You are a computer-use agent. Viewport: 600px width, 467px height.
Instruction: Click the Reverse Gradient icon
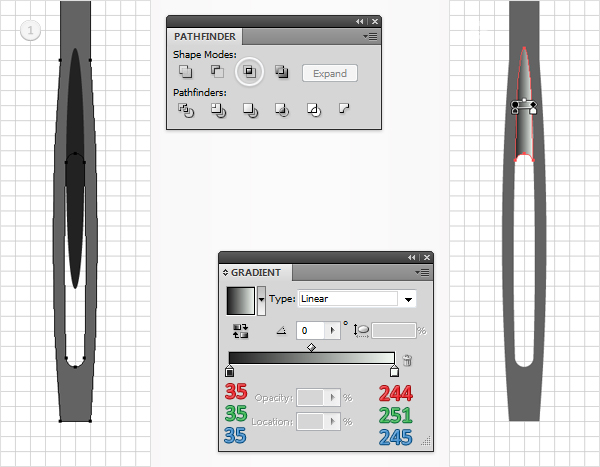[x=241, y=331]
